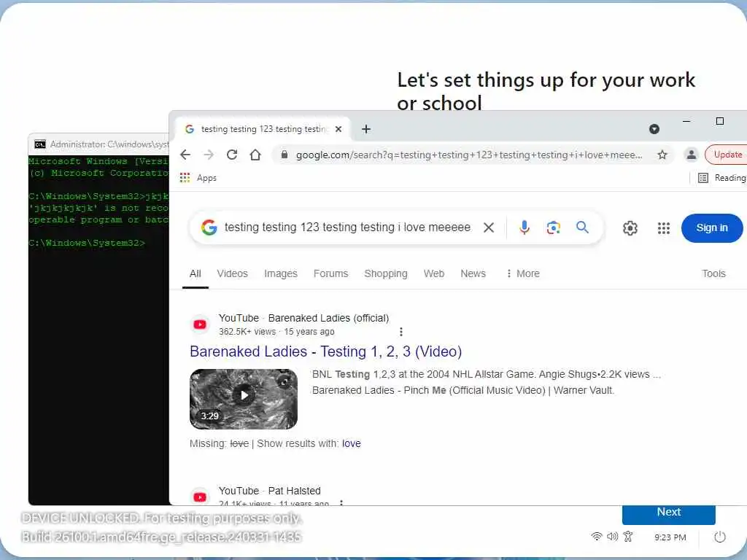Click the C:\Windows\System32> prompt line
747x560 pixels.
click(87, 243)
